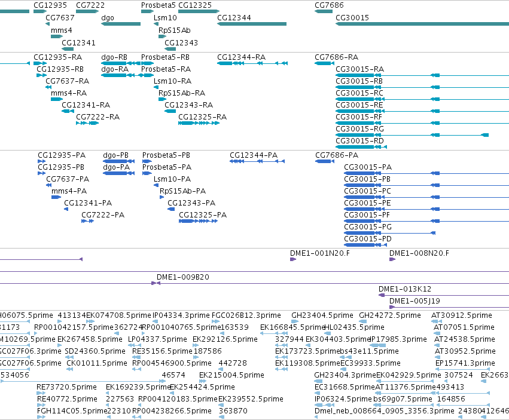Select the CG12935-RA transcript label
The width and height of the screenshot is (509, 420).
pos(58,57)
